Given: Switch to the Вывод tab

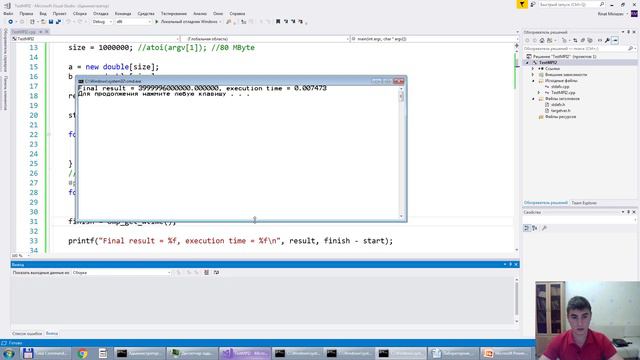Looking at the screenshot, I should (x=51, y=333).
